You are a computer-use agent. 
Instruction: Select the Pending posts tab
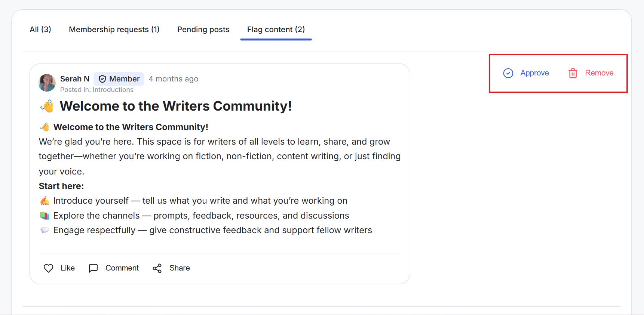(x=203, y=30)
